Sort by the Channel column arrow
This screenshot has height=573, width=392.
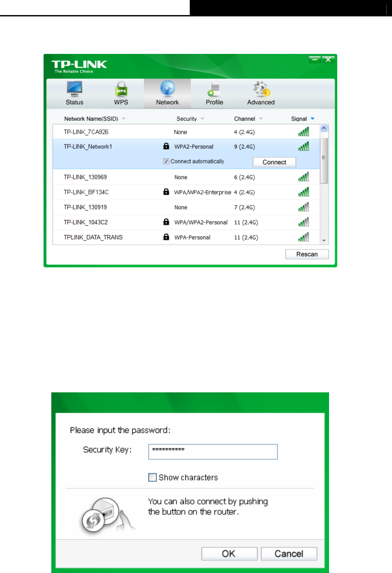(261, 119)
